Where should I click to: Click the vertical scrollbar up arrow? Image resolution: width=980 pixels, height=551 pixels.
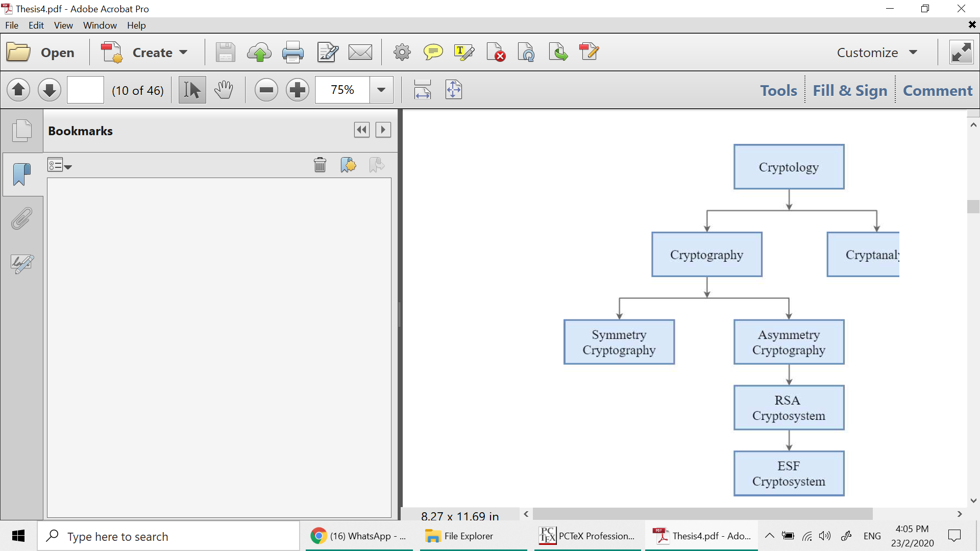point(973,125)
